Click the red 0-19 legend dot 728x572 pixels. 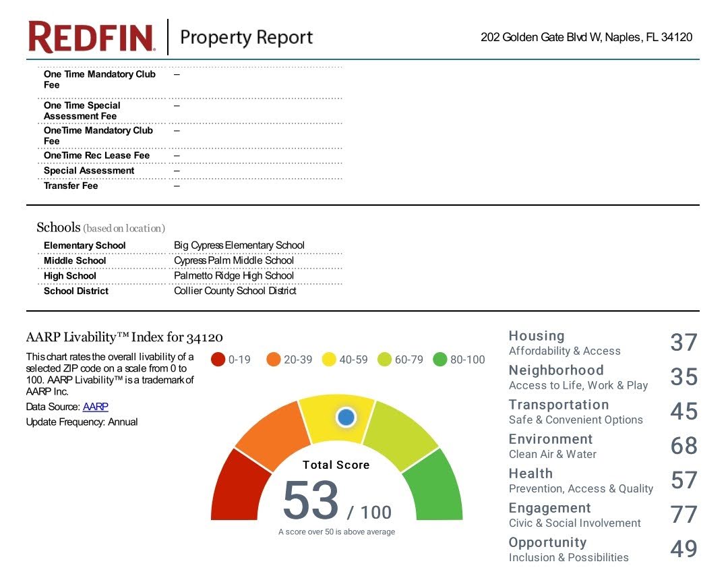click(x=218, y=360)
